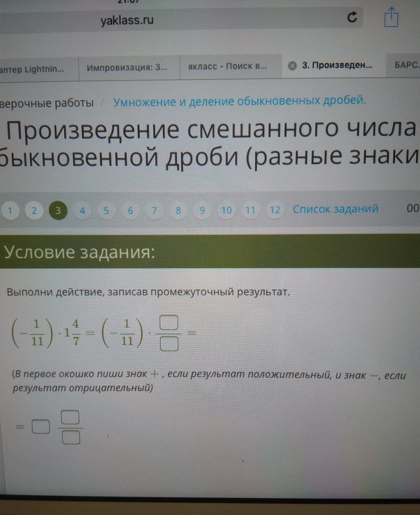The width and height of the screenshot is (420, 515).
Task: Jump to task number 7
Action: tap(154, 210)
